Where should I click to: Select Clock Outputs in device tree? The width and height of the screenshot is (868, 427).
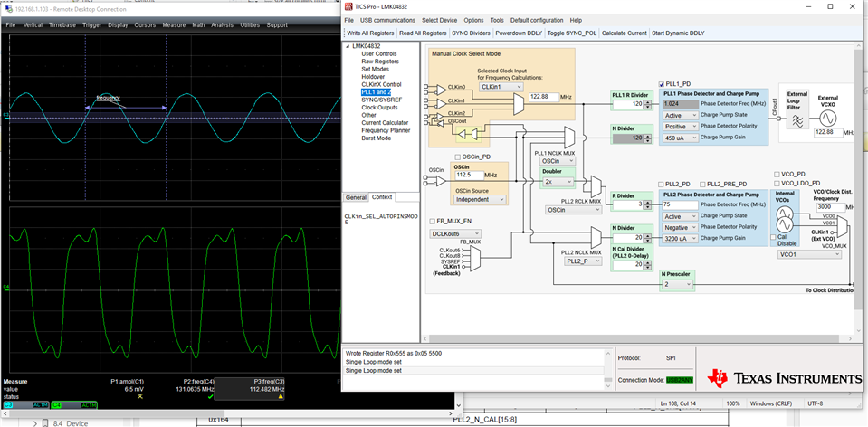[x=379, y=108]
